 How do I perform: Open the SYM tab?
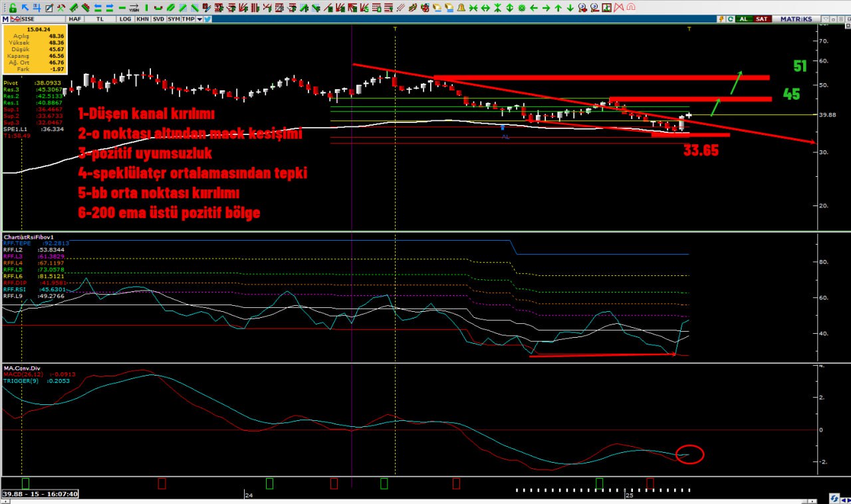(x=174, y=19)
